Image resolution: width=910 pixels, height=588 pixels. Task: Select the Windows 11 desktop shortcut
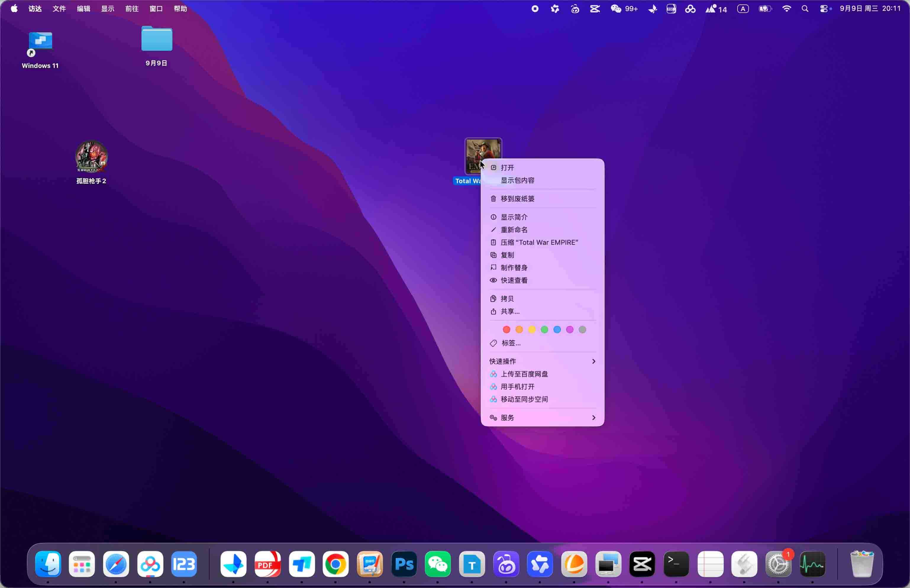40,50
